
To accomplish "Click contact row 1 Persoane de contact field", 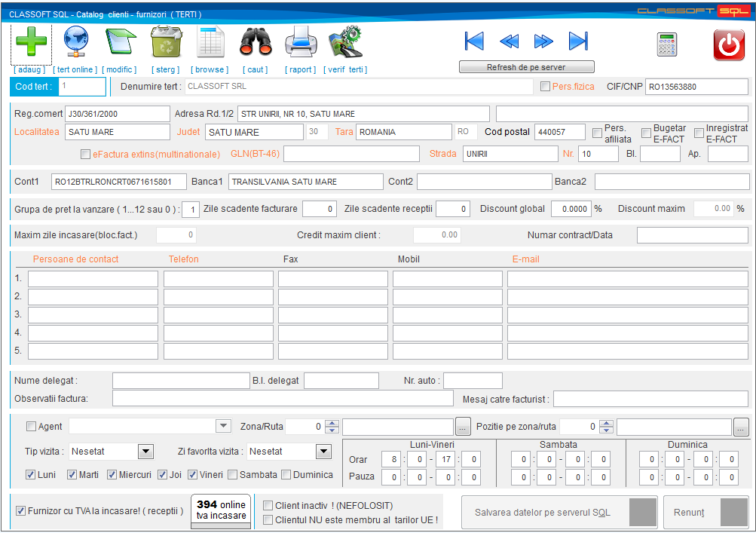I will pyautogui.click(x=93, y=279).
